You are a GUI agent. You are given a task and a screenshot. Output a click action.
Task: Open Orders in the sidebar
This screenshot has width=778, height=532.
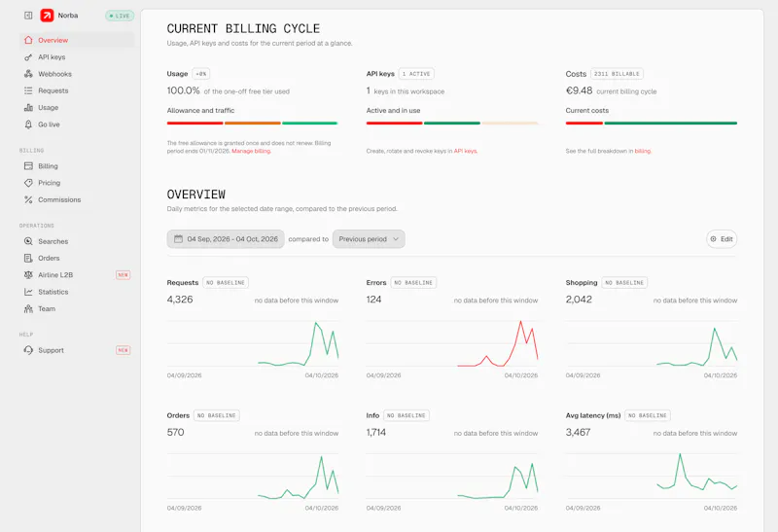(x=77, y=259)
